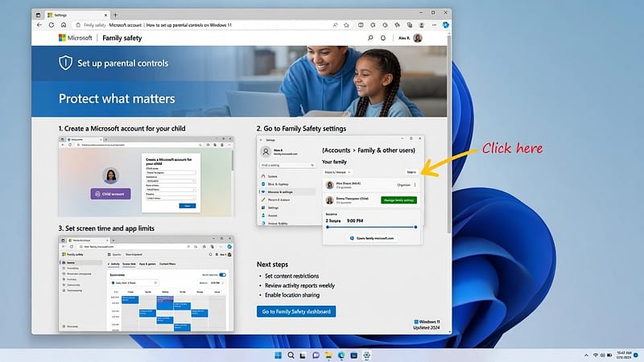The height and width of the screenshot is (362, 644).
Task: Open three-dot menu beside Organizer
Action: click(x=415, y=185)
